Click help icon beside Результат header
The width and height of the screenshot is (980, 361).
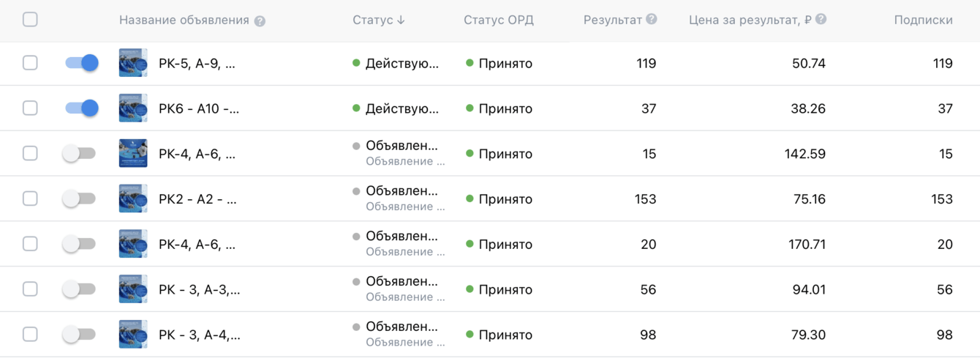[x=652, y=20]
